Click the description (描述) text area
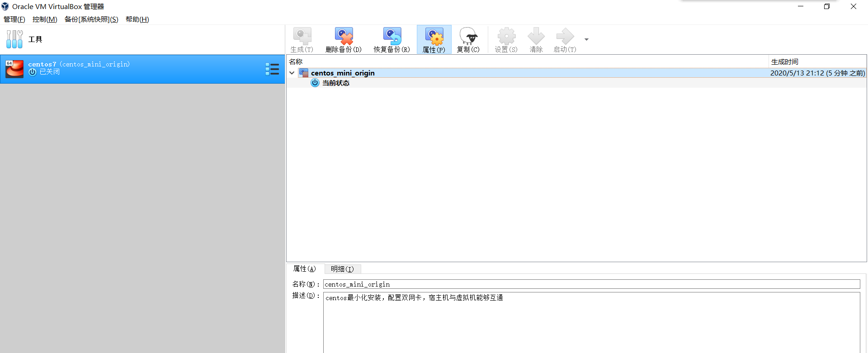The image size is (868, 353). click(x=591, y=322)
